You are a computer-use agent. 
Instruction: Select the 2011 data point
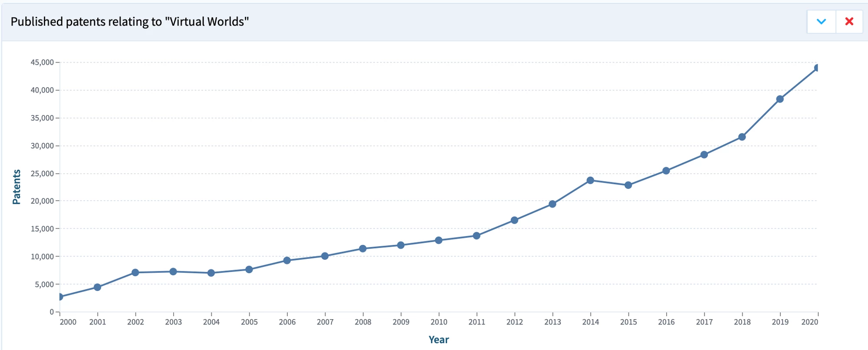coord(477,235)
